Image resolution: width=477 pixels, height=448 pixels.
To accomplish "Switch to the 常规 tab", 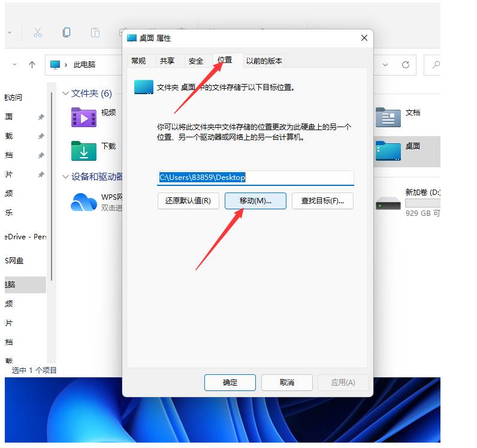I will click(138, 61).
